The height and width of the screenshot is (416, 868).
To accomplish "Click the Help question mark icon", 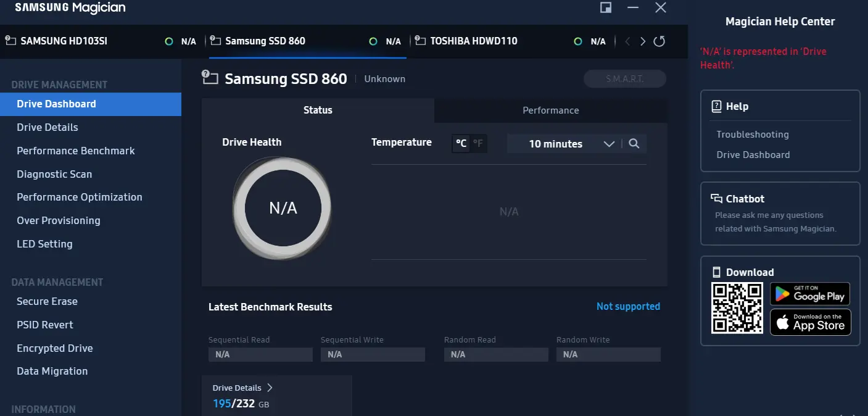I will 716,106.
